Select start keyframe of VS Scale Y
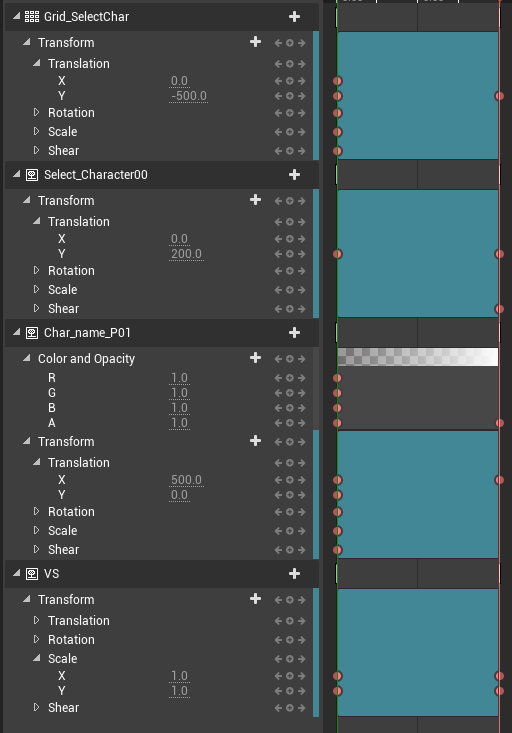The width and height of the screenshot is (512, 733). 338,691
